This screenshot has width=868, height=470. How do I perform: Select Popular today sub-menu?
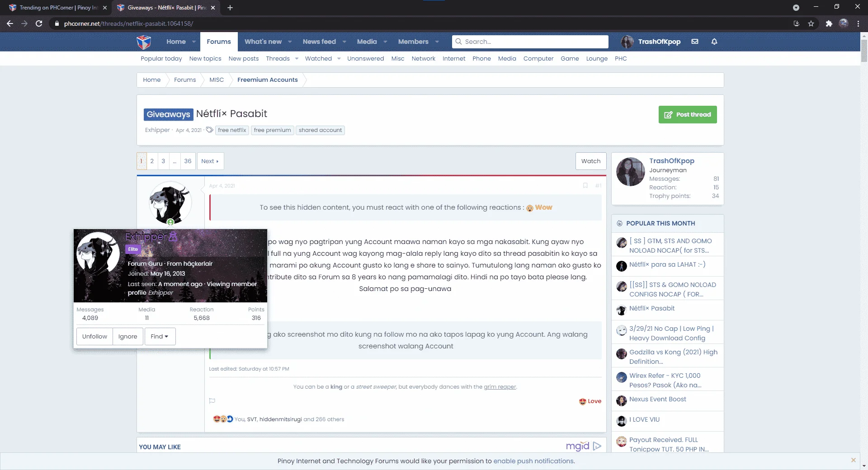[161, 59]
